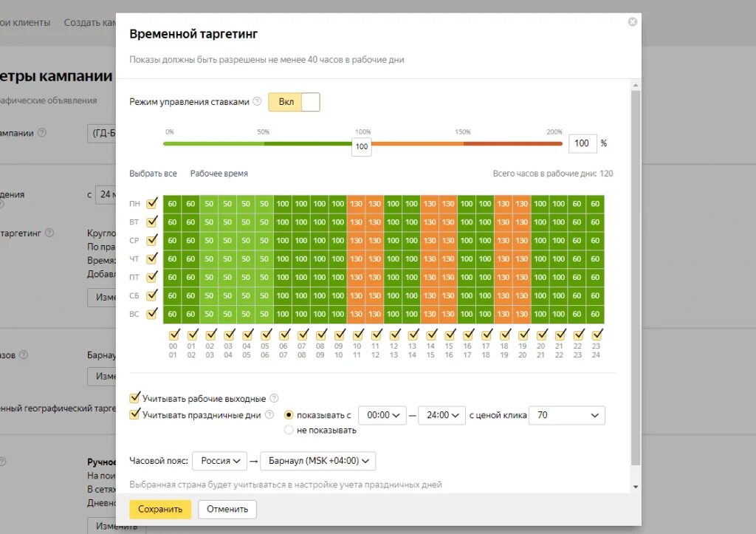Click the bid slider handle at 100
The image size is (756, 534).
tap(362, 146)
